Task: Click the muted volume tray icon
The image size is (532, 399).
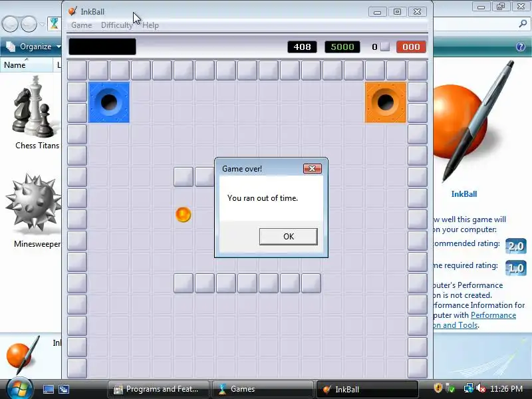Action: coord(481,388)
